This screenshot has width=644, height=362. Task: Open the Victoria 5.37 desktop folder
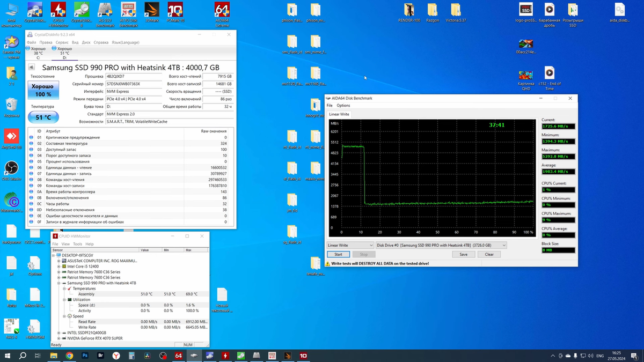pos(456,13)
